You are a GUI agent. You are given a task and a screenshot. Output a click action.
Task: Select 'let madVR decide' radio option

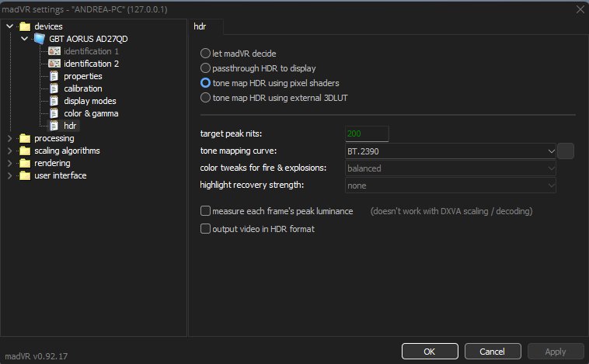(x=205, y=54)
